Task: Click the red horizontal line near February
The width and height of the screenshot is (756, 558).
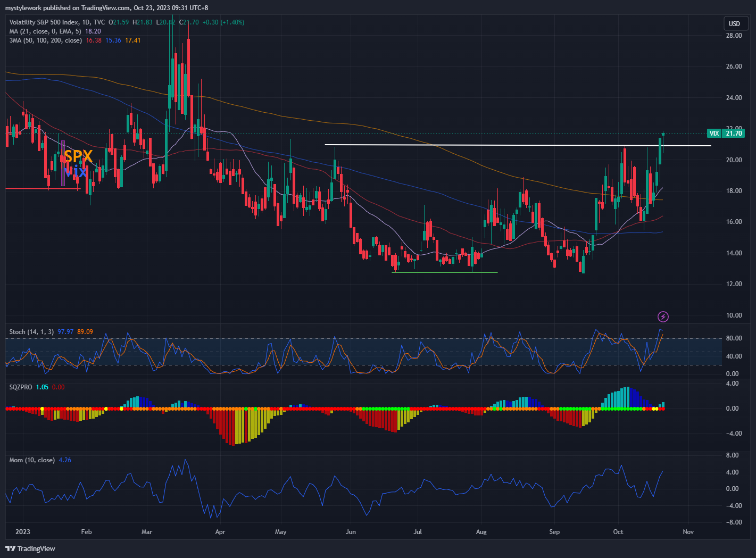Action: click(x=43, y=188)
